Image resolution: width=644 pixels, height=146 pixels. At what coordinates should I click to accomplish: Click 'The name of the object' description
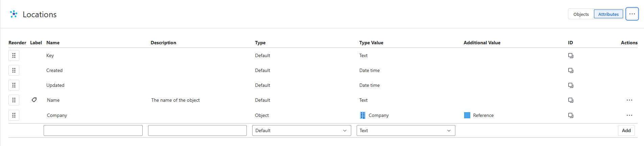click(175, 100)
